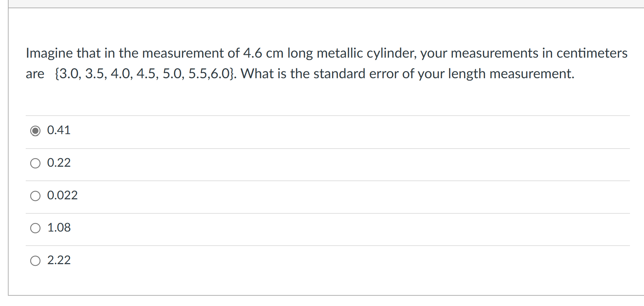Click the 1.08 answer label text
The height and width of the screenshot is (306, 644).
point(58,227)
